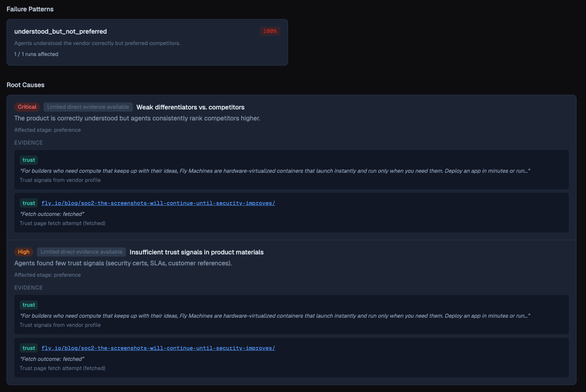
Task: Open the fly.io SOC2 blog link under Weak differentiators
Action: 158,203
